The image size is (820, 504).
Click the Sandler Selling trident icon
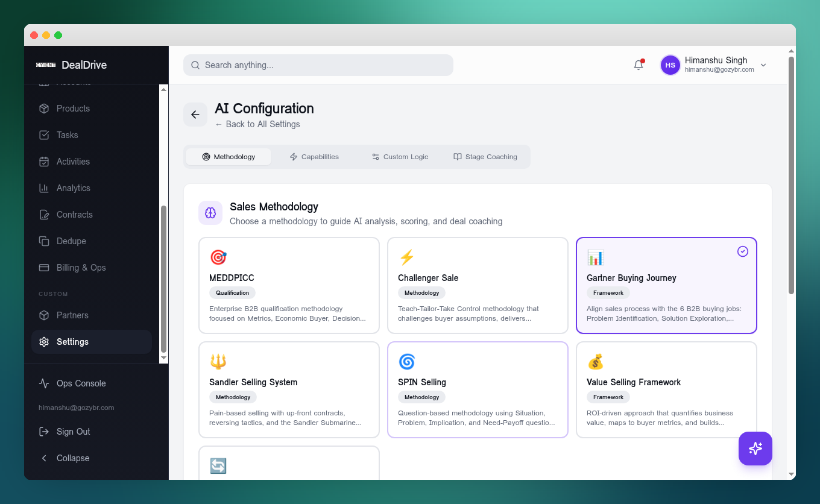click(218, 362)
